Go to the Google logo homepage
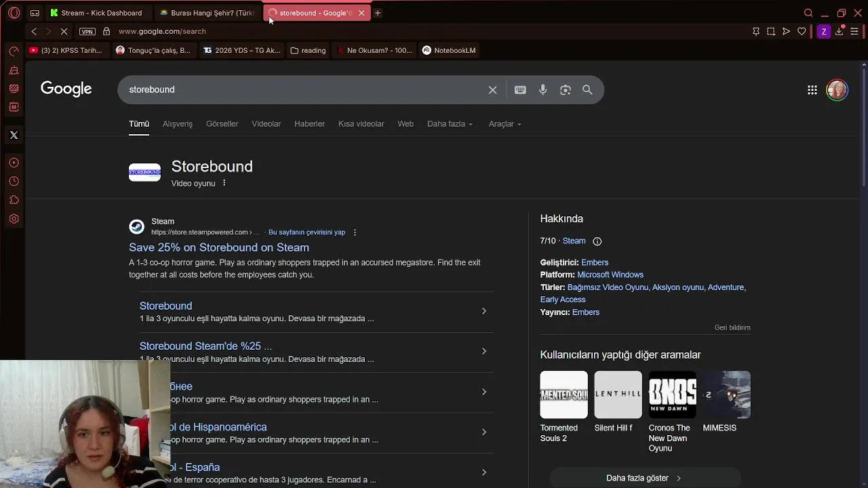The height and width of the screenshot is (488, 868). click(x=66, y=89)
